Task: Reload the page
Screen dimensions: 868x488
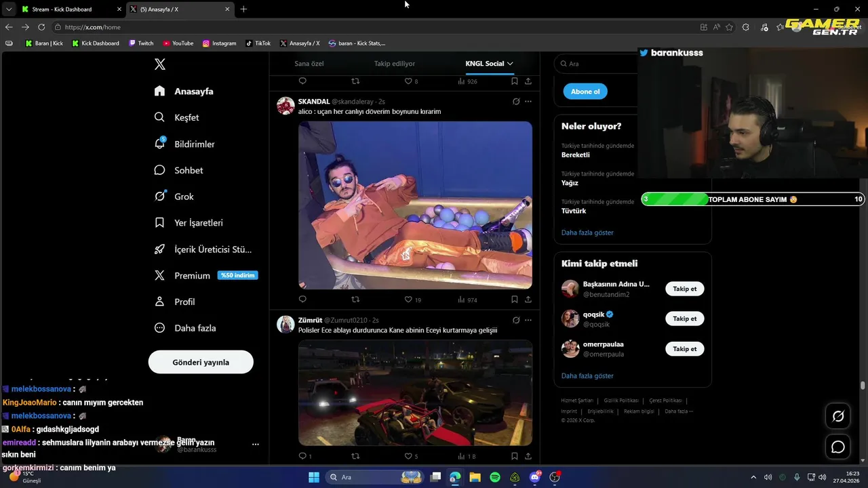Action: pos(41,27)
